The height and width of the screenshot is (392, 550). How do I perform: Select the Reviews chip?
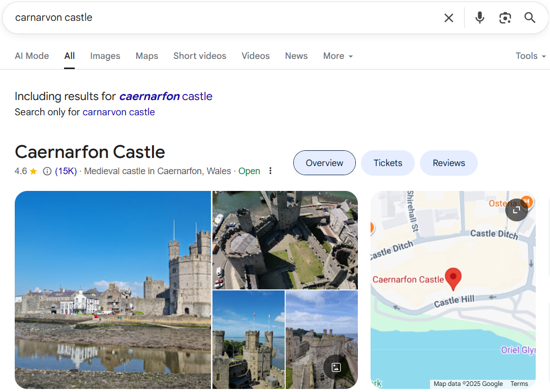tap(449, 163)
